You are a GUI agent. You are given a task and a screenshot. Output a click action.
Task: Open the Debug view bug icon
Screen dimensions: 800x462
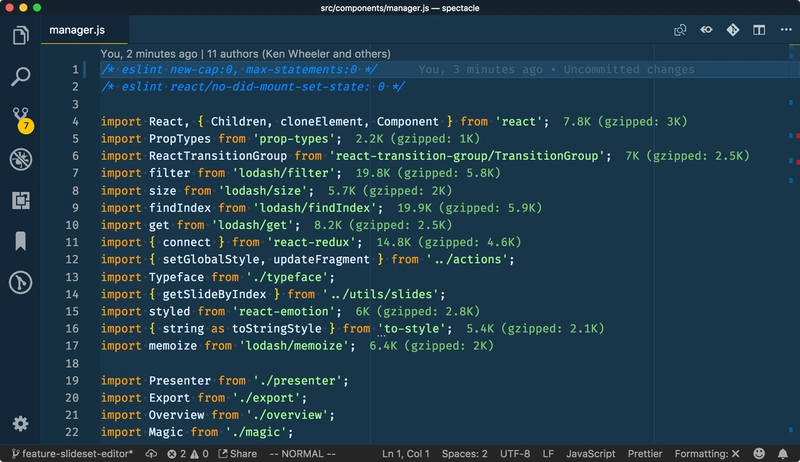pyautogui.click(x=20, y=159)
